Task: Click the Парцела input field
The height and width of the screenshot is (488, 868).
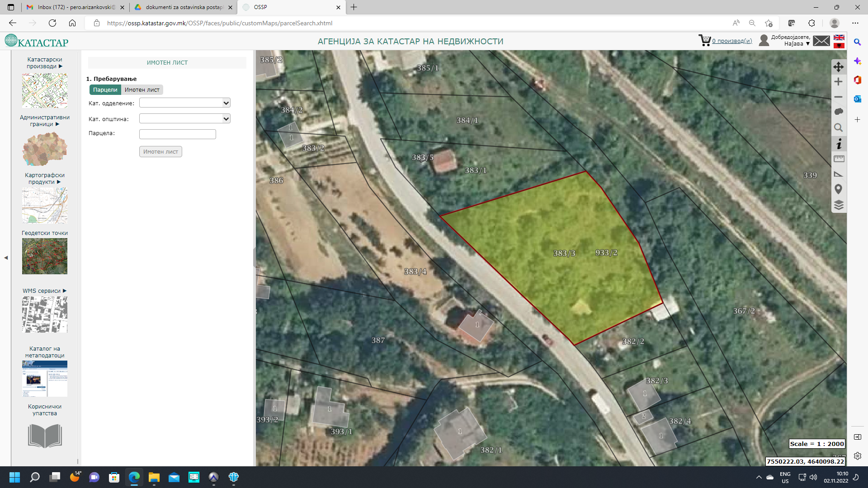Action: click(x=178, y=134)
